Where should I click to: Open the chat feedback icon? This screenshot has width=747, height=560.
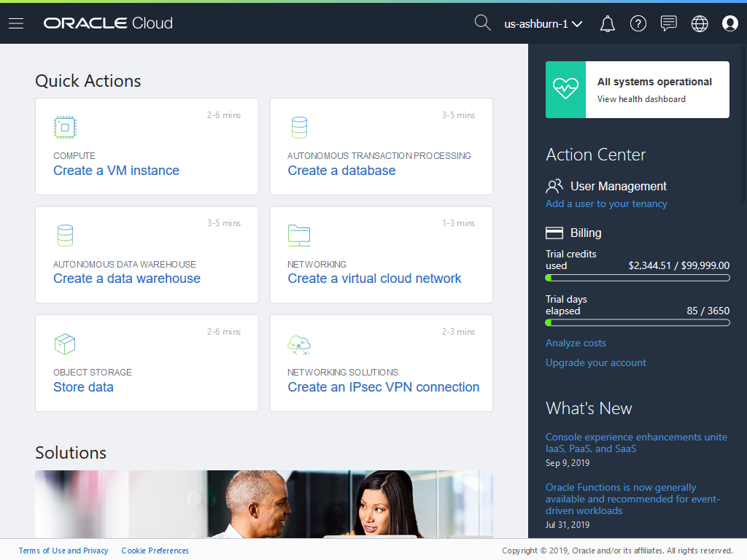click(x=668, y=24)
